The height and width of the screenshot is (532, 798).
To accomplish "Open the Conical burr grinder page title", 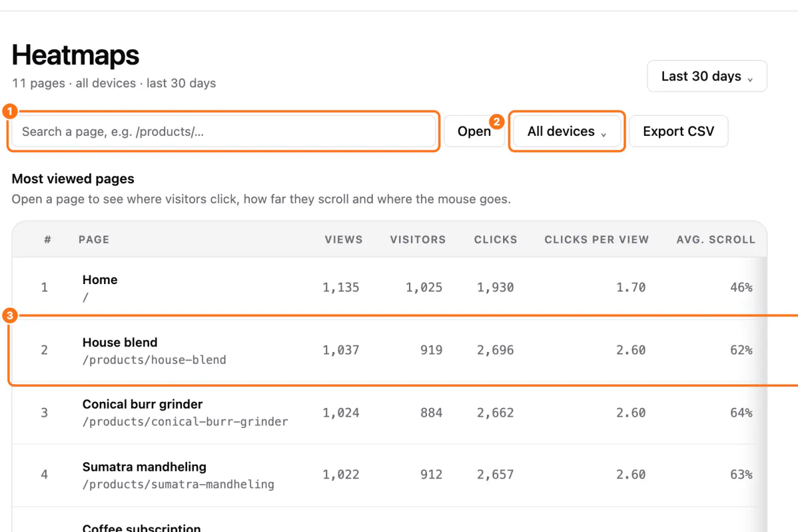I will pos(142,404).
